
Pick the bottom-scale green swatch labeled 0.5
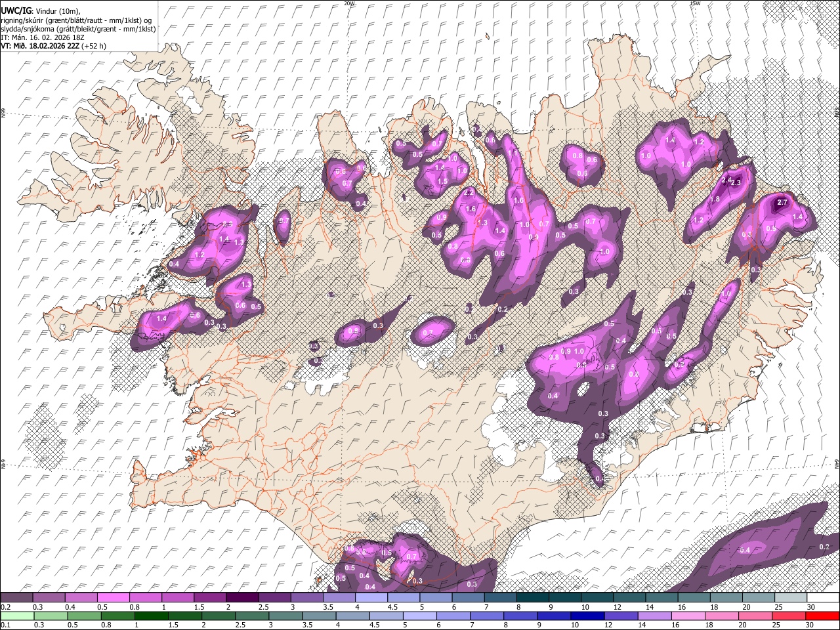84,616
